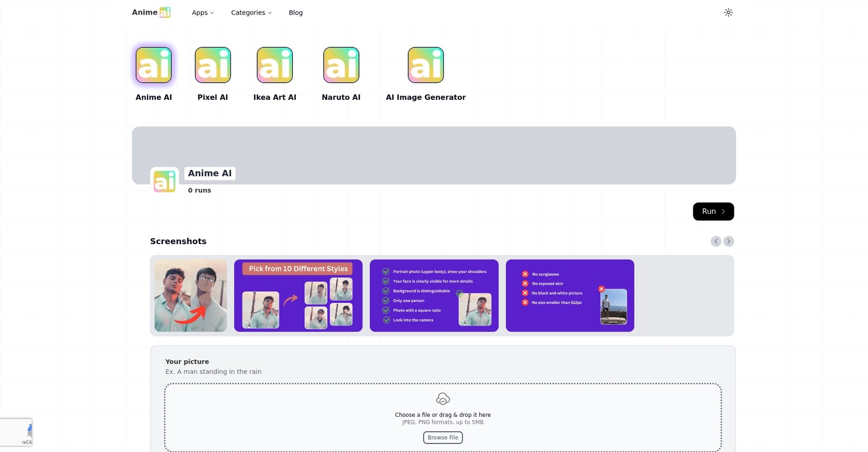868x452 pixels.
Task: View the 'No sunglasses' restrictions screenshot
Action: pos(570,296)
